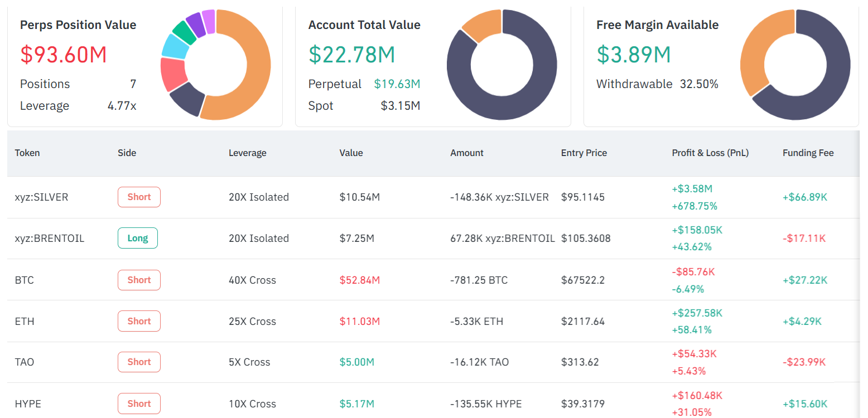
Task: Sort the table by Leverage
Action: click(x=247, y=153)
